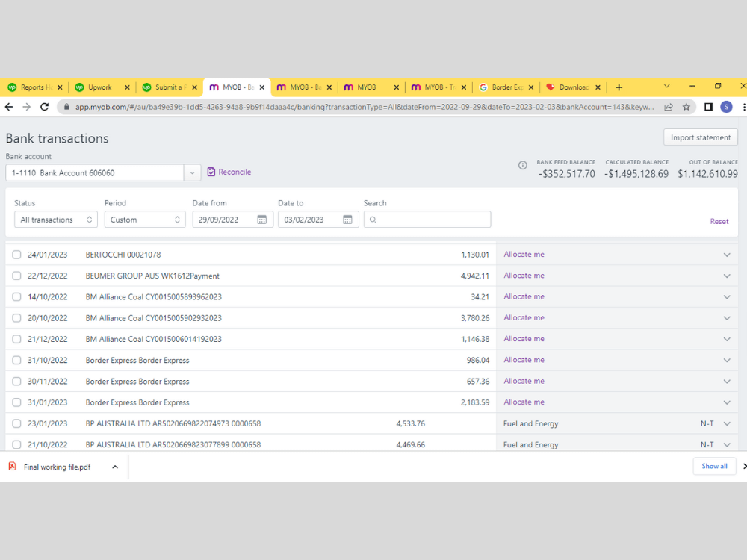Click the balance info icon

click(x=523, y=165)
